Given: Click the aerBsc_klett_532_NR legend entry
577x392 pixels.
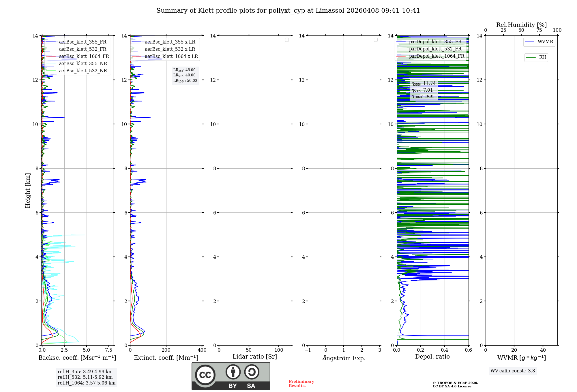Looking at the screenshot, I should [83, 71].
